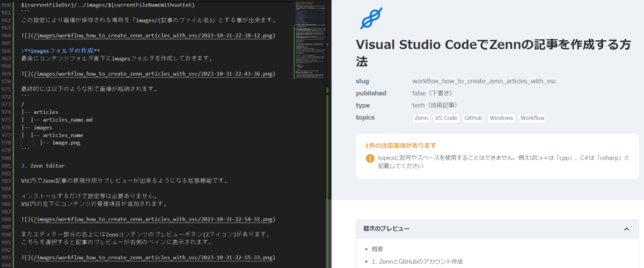Open 1. ZennとGitHubのアカウント作成 contents link
The width and height of the screenshot is (644, 268).
(417, 262)
